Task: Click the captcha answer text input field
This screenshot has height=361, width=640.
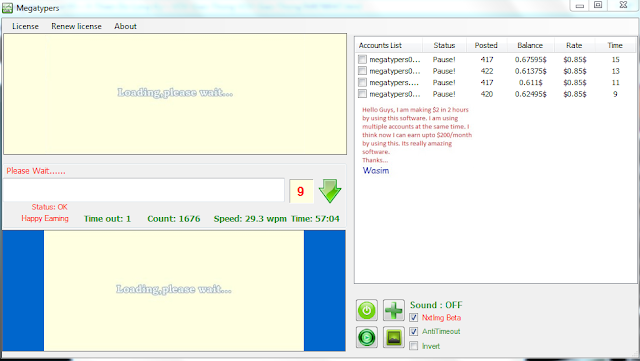Action: pyautogui.click(x=144, y=190)
